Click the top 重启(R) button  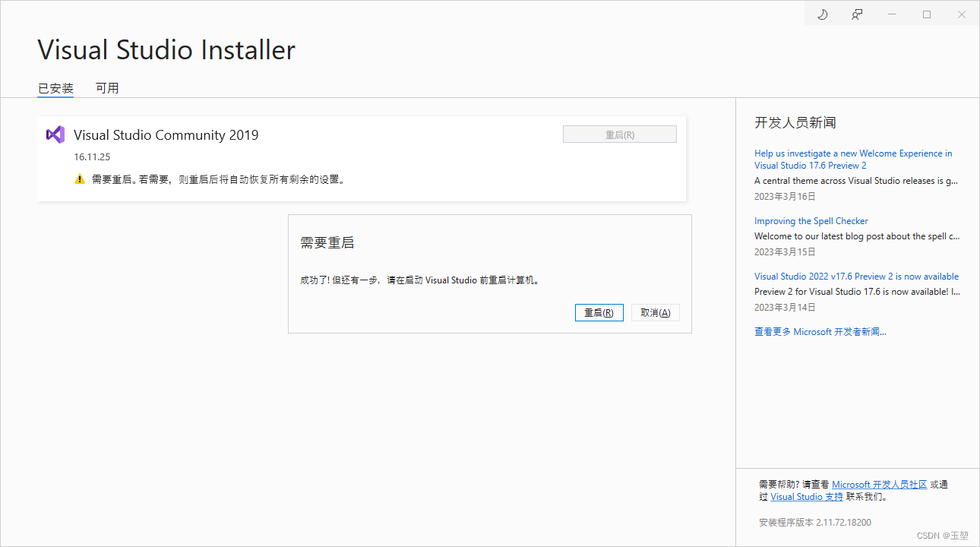tap(619, 134)
